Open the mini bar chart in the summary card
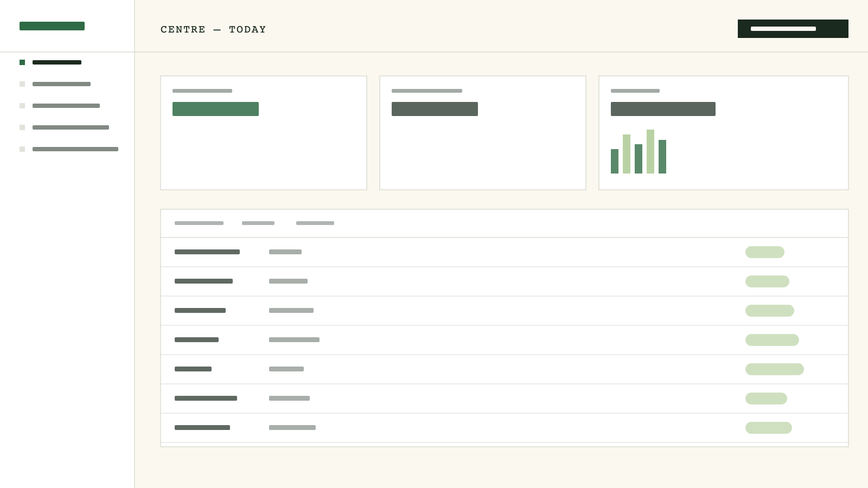Screen dimensions: 868x488 639,151
